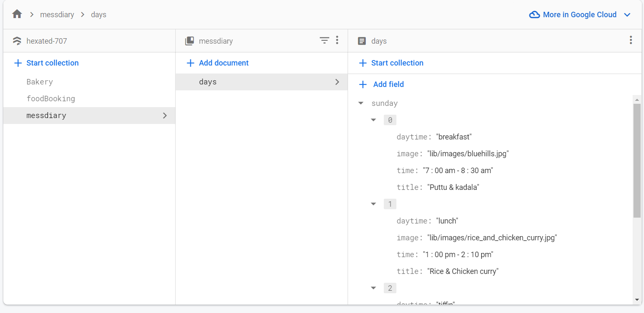Select the hexated-707 project header
The image size is (644, 313).
(x=47, y=41)
